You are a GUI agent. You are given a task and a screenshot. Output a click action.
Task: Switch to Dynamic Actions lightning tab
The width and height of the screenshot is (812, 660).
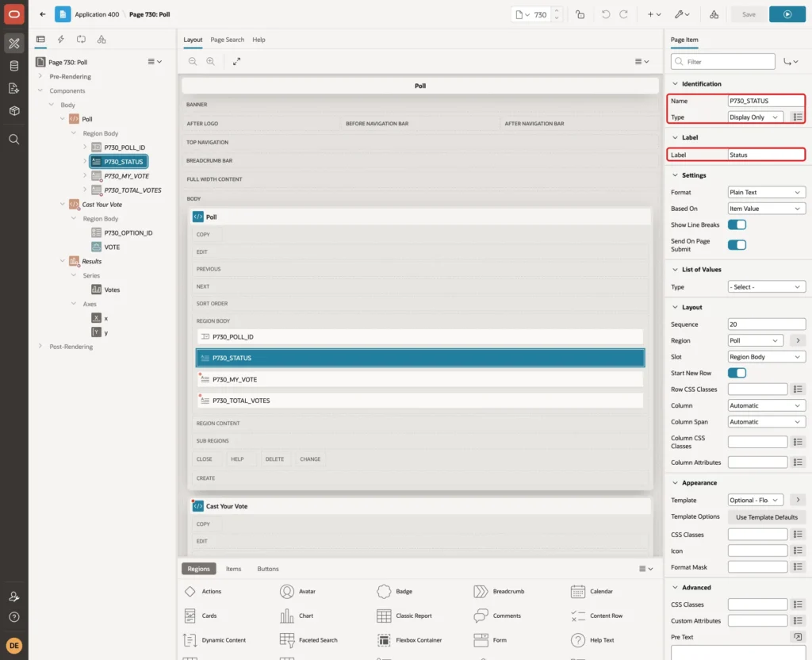[60, 40]
